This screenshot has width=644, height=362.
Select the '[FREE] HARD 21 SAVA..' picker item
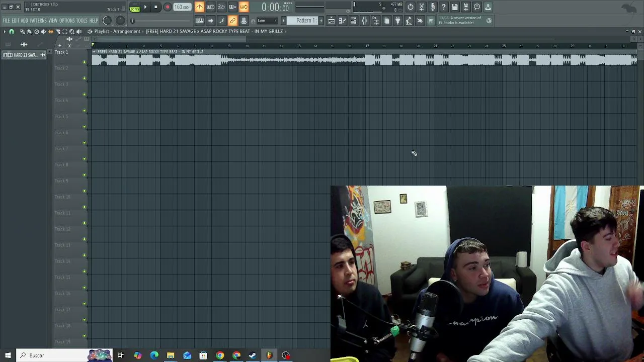[24, 55]
